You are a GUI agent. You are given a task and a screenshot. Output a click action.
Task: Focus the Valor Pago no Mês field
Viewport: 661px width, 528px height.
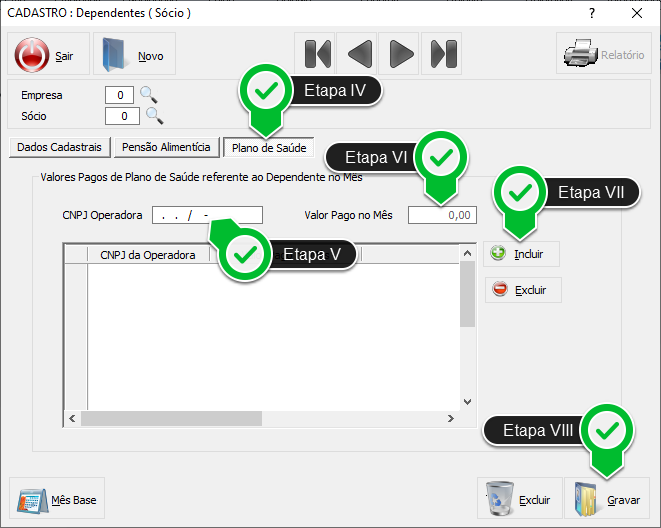coord(442,215)
